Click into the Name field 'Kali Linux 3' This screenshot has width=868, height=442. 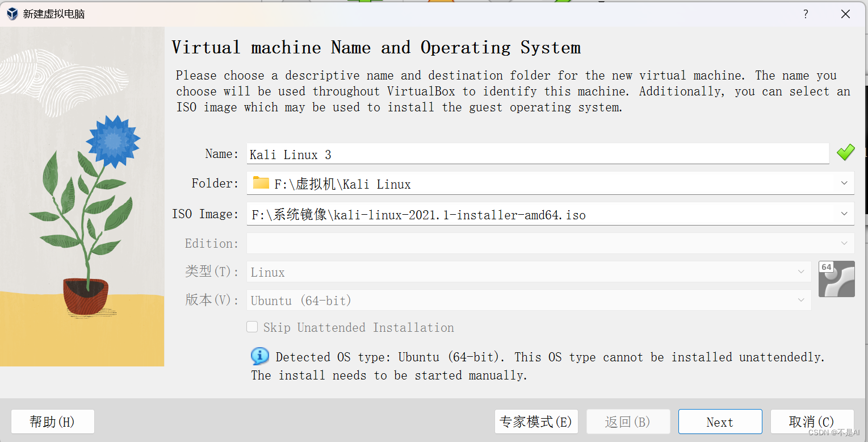click(x=538, y=154)
